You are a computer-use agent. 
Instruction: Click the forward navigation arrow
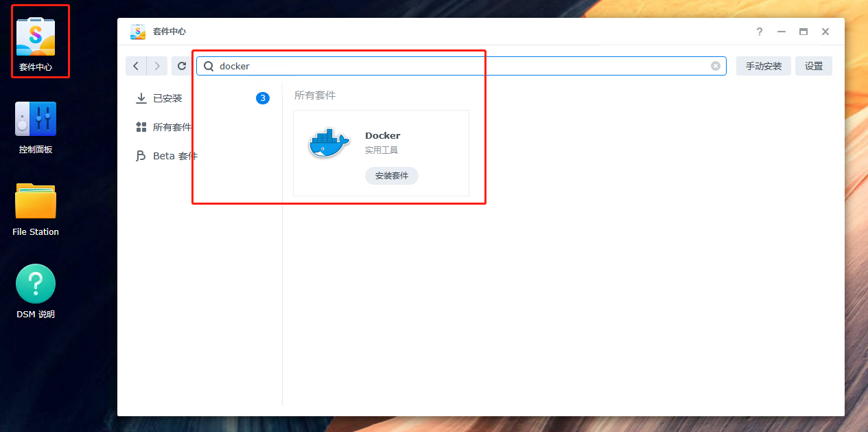[x=157, y=66]
